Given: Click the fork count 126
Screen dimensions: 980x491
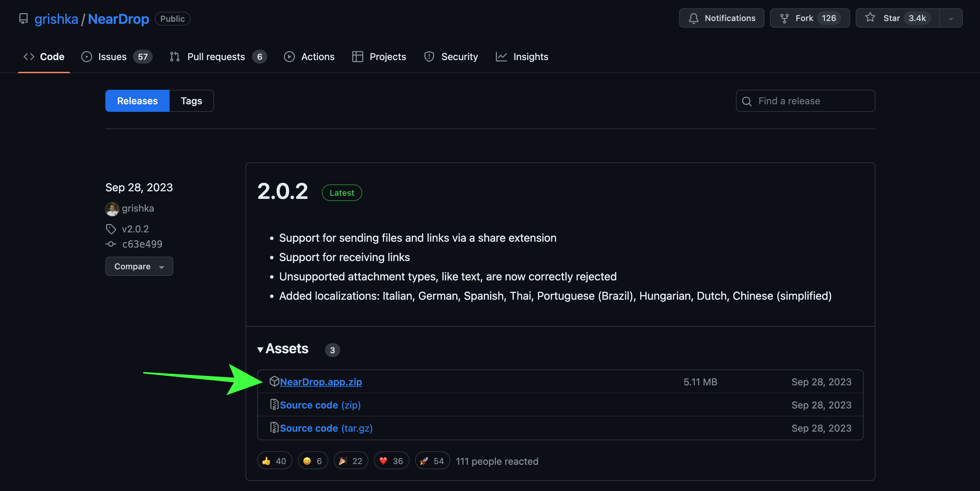Looking at the screenshot, I should click(829, 18).
